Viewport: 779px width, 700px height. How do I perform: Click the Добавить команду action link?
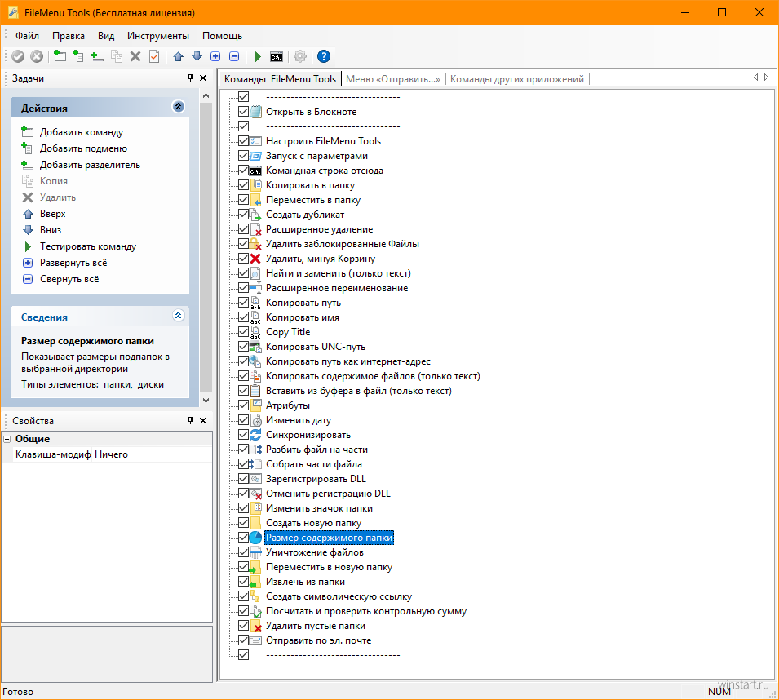82,132
